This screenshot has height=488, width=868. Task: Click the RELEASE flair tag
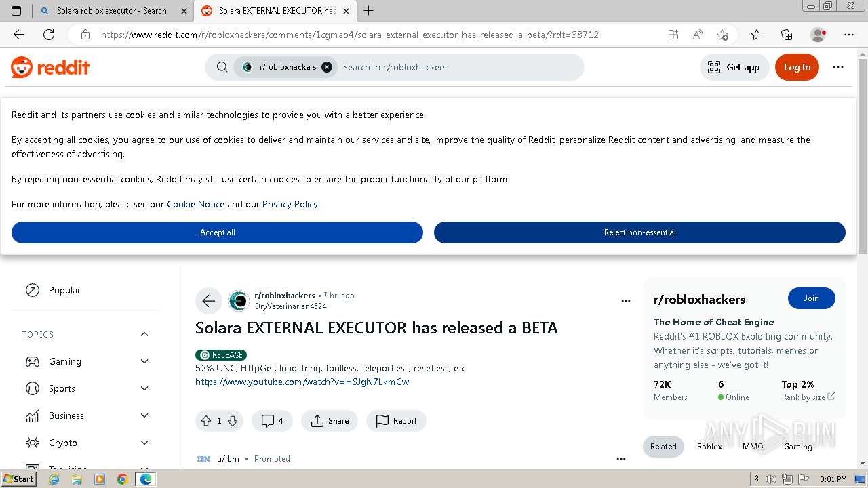pos(221,355)
